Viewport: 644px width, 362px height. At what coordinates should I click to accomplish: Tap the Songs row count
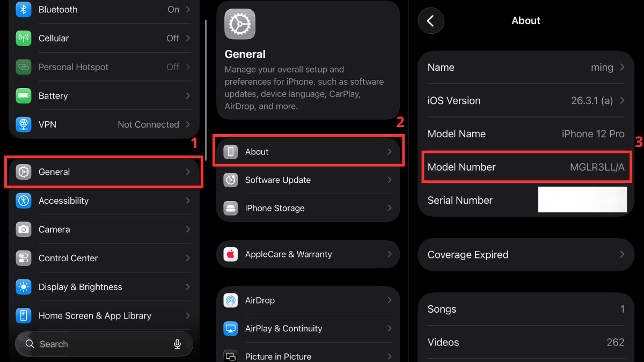pos(623,309)
